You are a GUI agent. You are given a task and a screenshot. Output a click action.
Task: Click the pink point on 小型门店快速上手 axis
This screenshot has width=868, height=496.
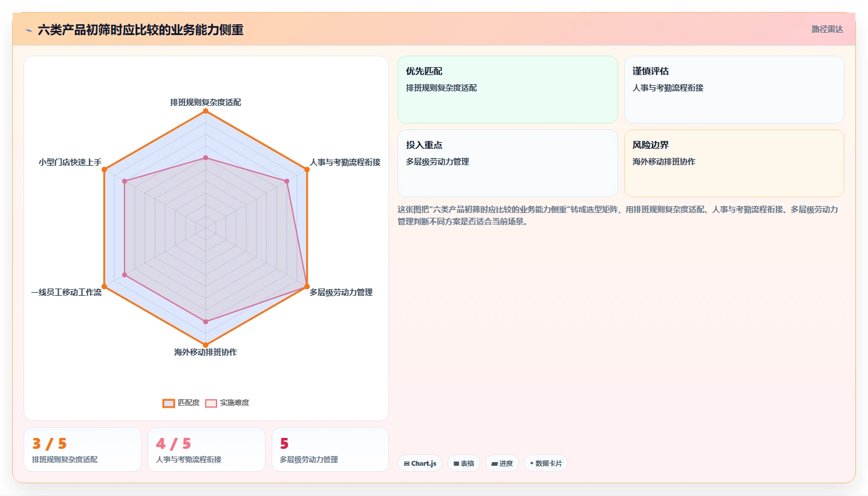point(125,181)
